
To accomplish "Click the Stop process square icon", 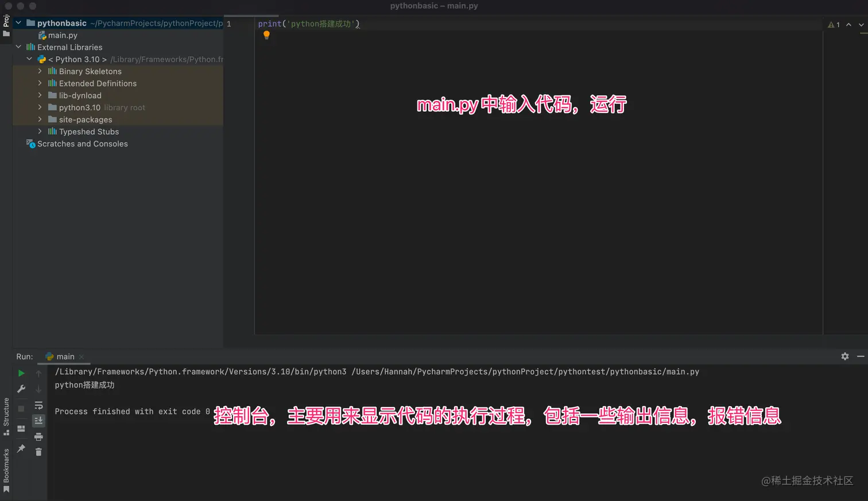I will pyautogui.click(x=21, y=409).
